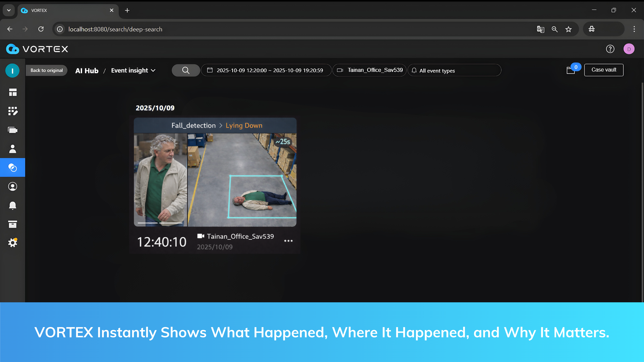Click the AI Hub breadcrumb

click(x=87, y=71)
